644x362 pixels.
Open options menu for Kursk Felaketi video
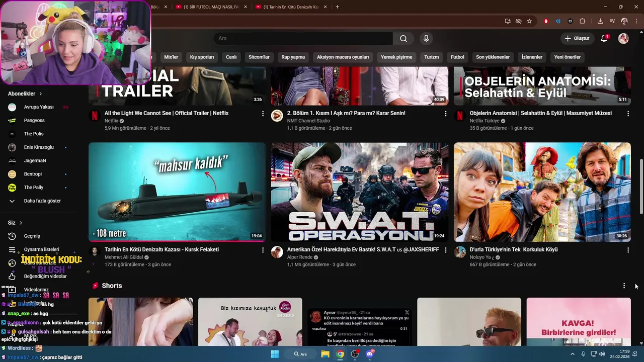click(x=263, y=250)
